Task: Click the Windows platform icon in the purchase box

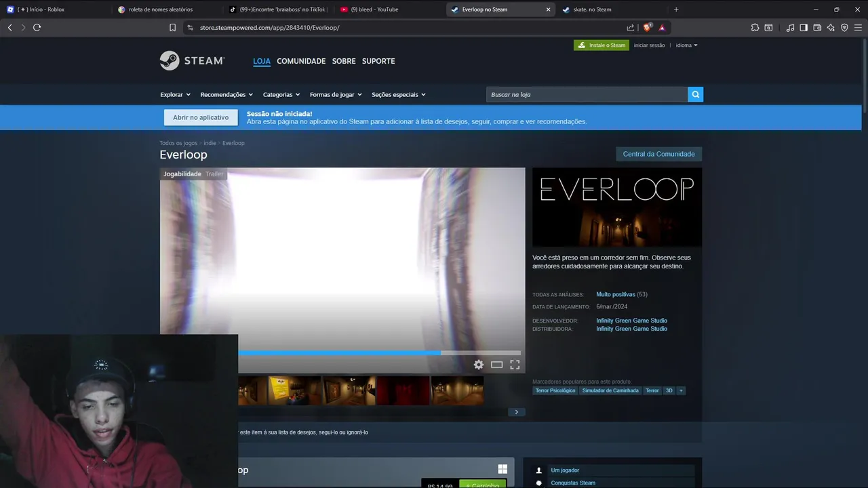Action: tap(502, 469)
